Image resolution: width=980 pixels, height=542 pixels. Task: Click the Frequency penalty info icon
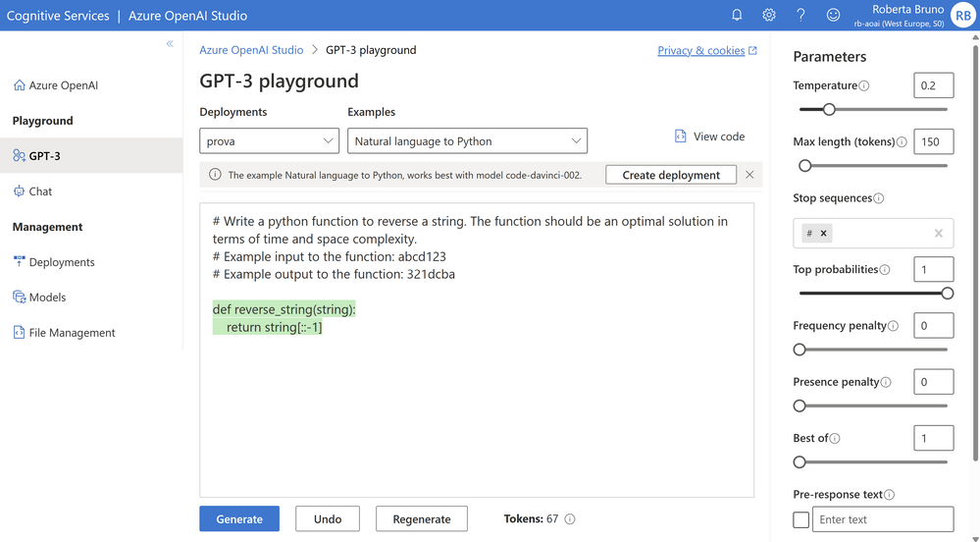(x=893, y=326)
